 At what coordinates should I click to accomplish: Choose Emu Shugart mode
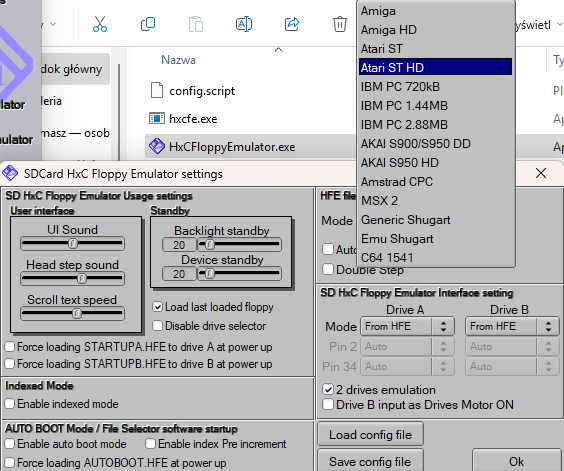pos(435,239)
